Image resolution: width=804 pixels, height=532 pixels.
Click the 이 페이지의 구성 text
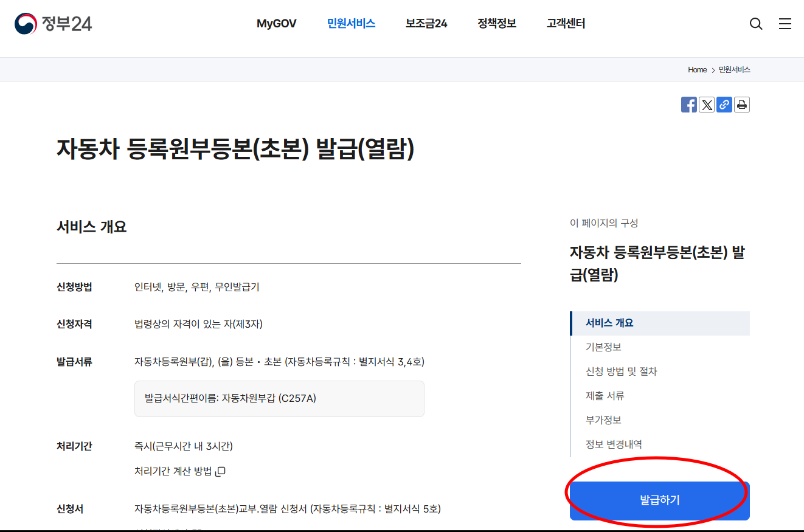pos(604,223)
